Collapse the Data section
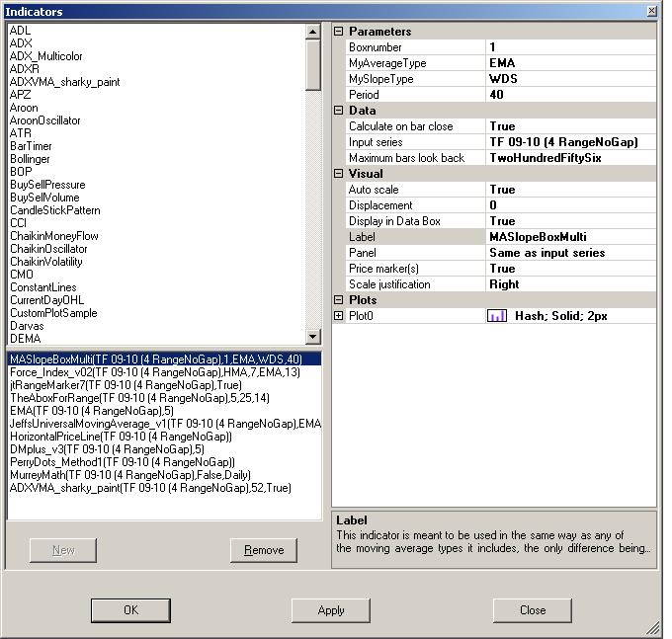The image size is (672, 639). (x=339, y=111)
